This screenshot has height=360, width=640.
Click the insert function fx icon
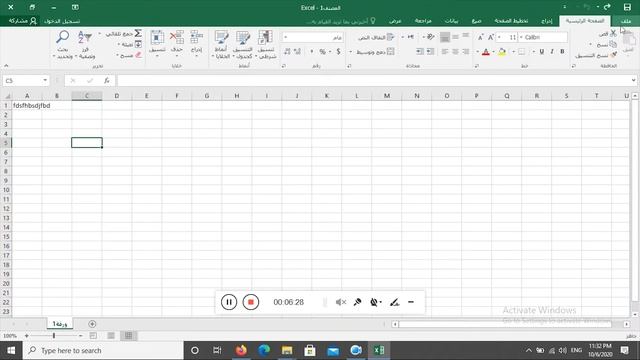pyautogui.click(x=107, y=80)
